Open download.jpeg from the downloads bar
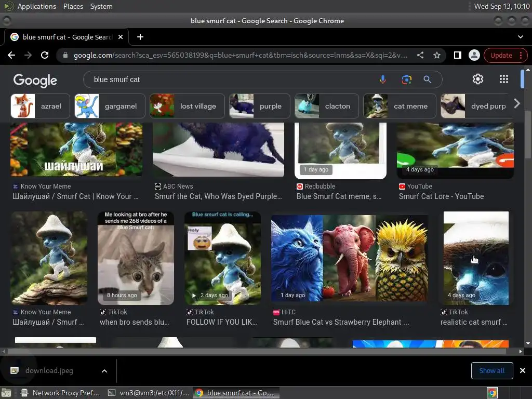 pos(48,370)
